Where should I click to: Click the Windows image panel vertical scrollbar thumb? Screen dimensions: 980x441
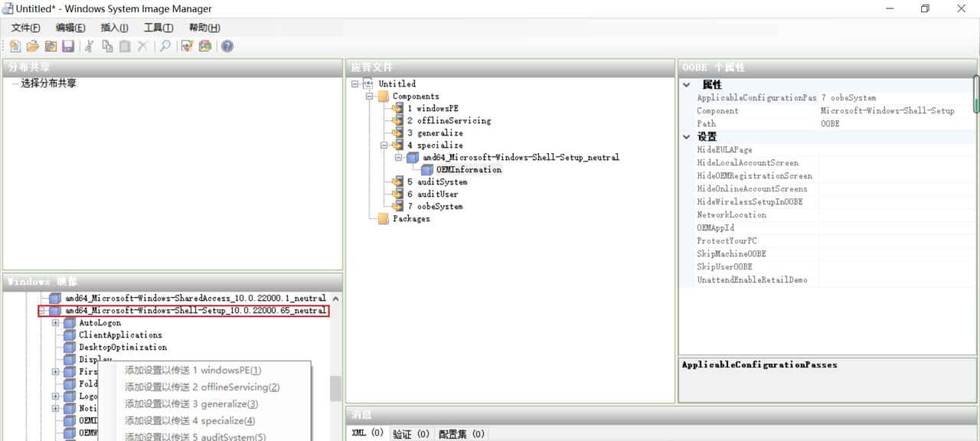pos(335,388)
